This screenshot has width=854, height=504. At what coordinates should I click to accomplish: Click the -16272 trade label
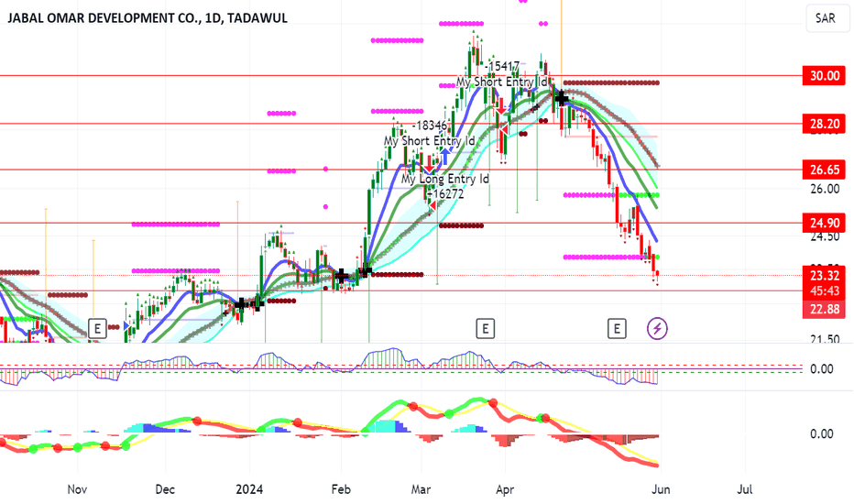tap(446, 194)
